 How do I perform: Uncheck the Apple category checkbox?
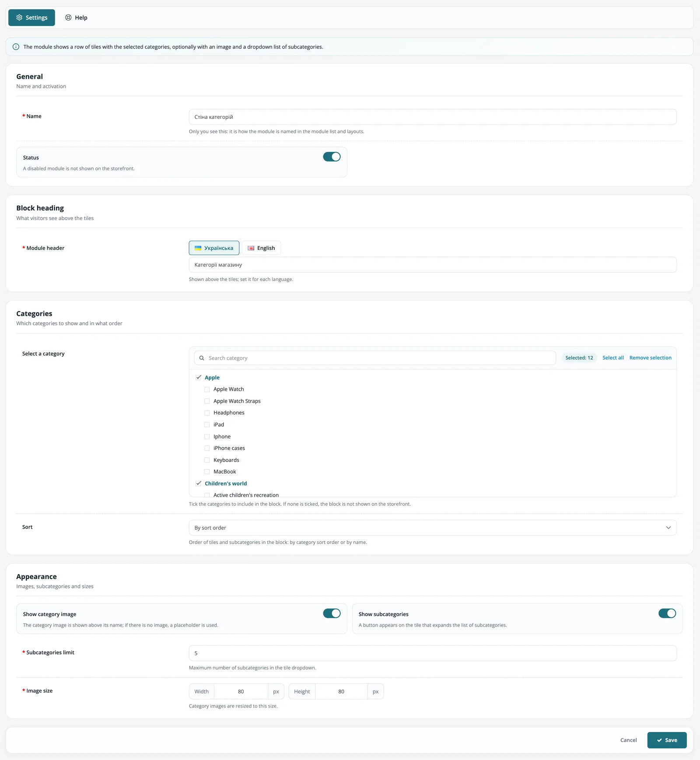[x=199, y=377]
